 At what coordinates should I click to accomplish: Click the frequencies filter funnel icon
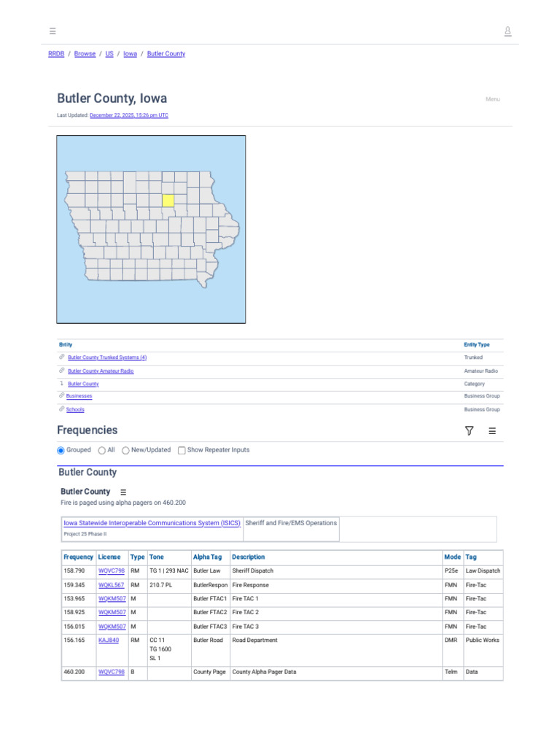point(469,430)
